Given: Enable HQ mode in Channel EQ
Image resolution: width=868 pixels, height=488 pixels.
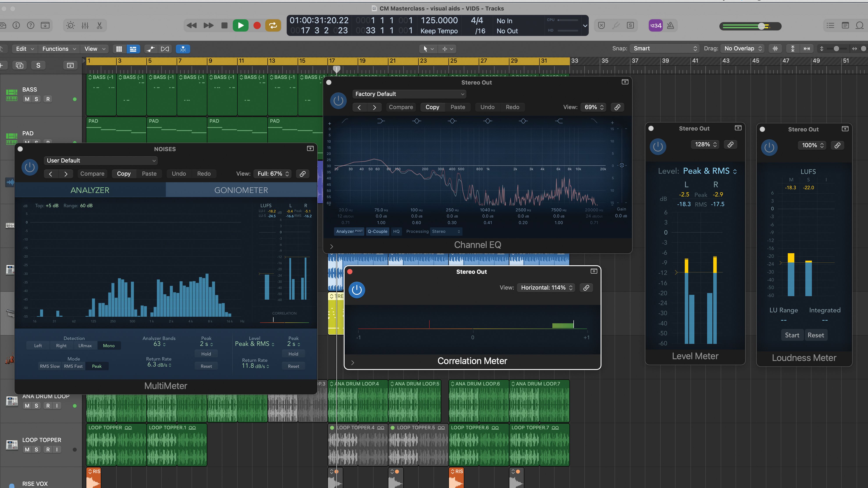Looking at the screenshot, I should (x=396, y=231).
